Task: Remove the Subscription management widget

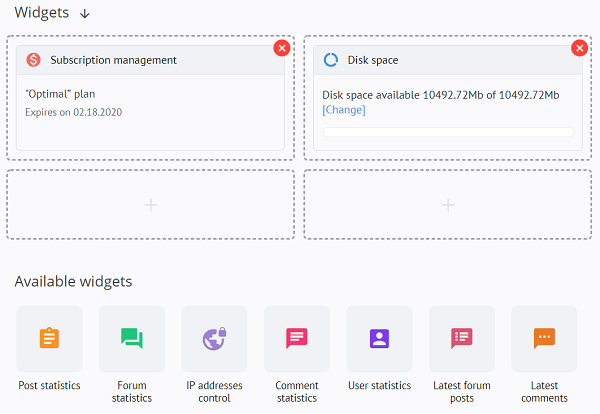Action: tap(282, 48)
